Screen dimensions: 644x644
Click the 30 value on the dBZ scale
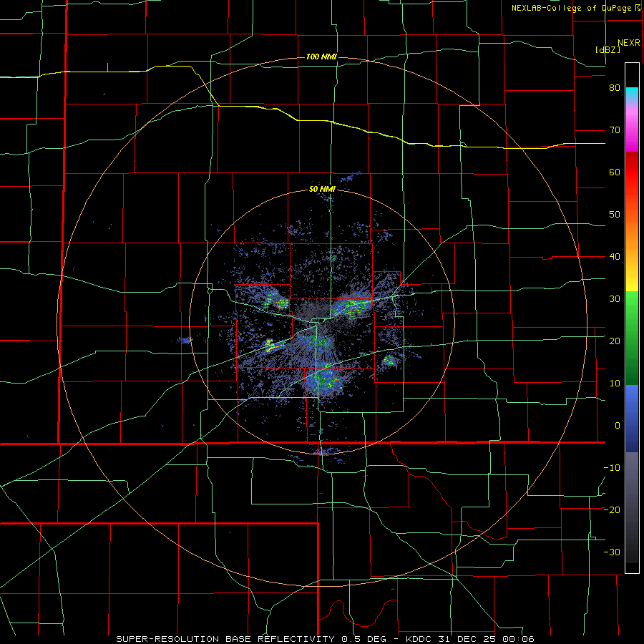pyautogui.click(x=615, y=299)
